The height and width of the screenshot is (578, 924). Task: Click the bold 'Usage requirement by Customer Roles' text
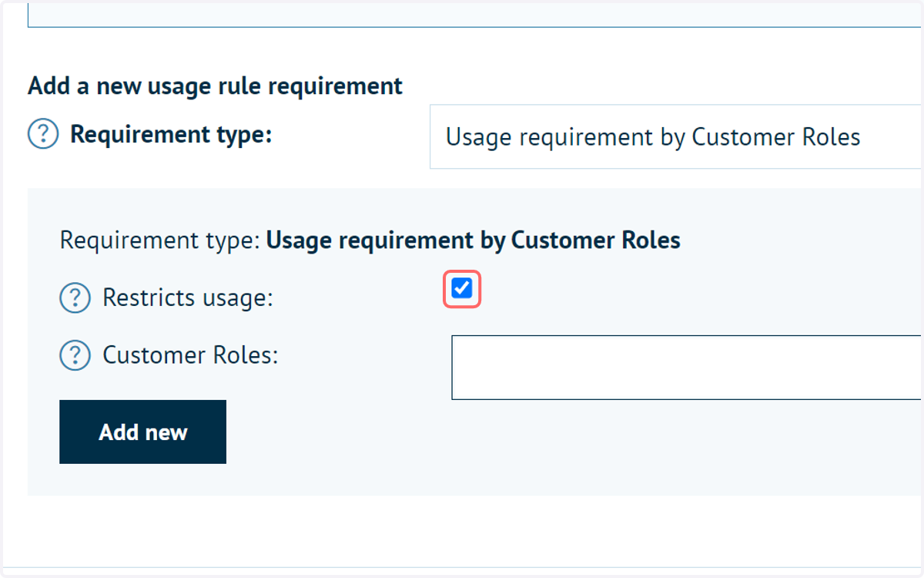tap(473, 240)
